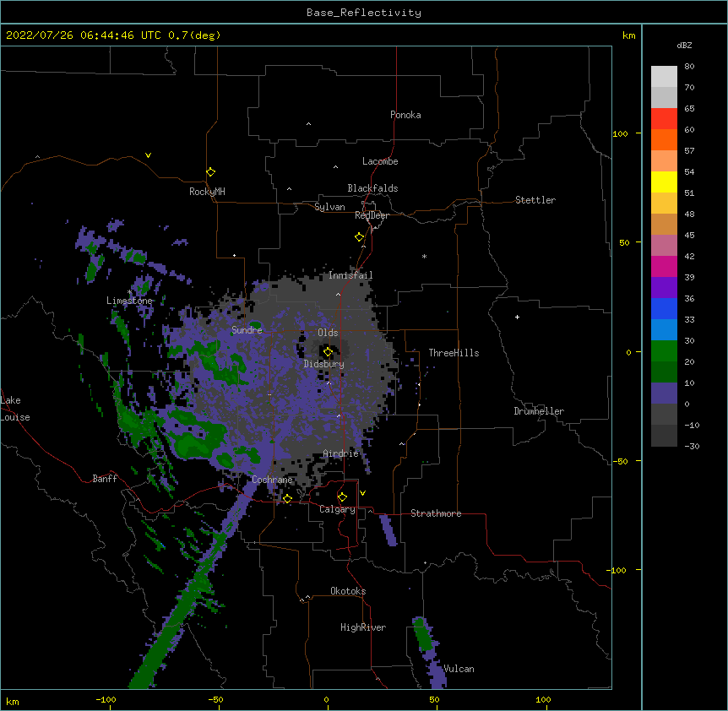Click the Limestone label
The height and width of the screenshot is (711, 728).
click(x=129, y=301)
